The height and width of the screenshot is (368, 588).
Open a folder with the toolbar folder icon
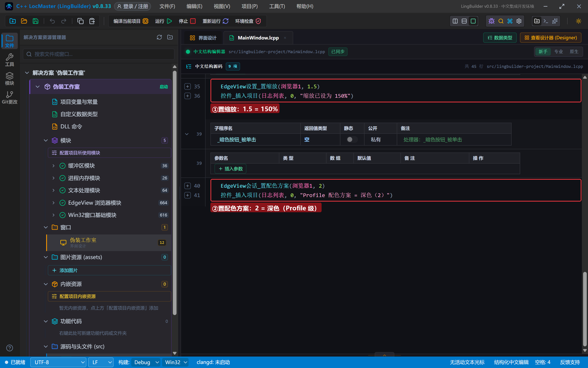pos(24,21)
